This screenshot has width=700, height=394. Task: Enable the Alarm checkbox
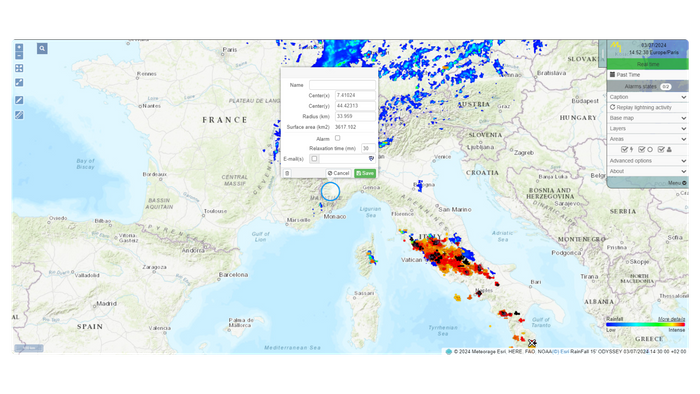tap(338, 138)
